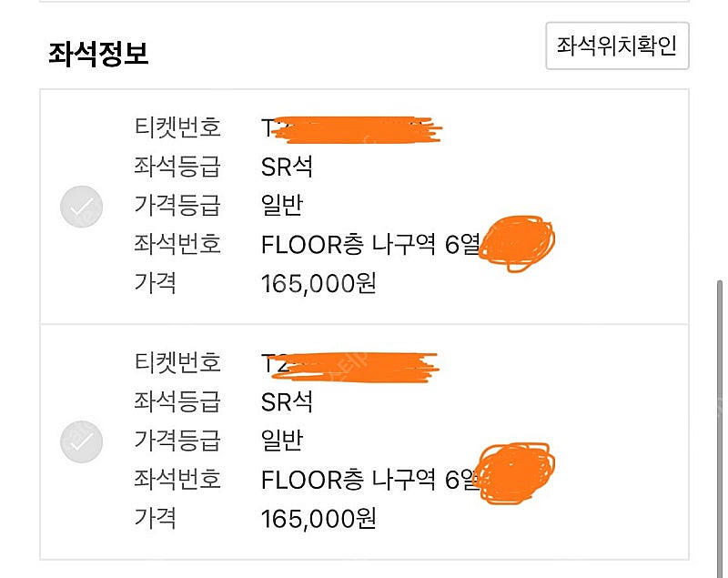
Task: Click the second ticket's 가격등급 label
Action: [x=177, y=441]
